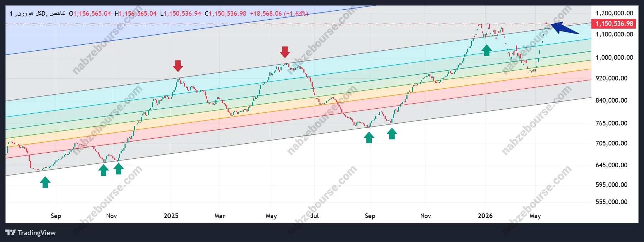Image resolution: width=644 pixels, height=242 pixels.
Task: Select the 555,000.00 price axis label
Action: tap(611, 202)
